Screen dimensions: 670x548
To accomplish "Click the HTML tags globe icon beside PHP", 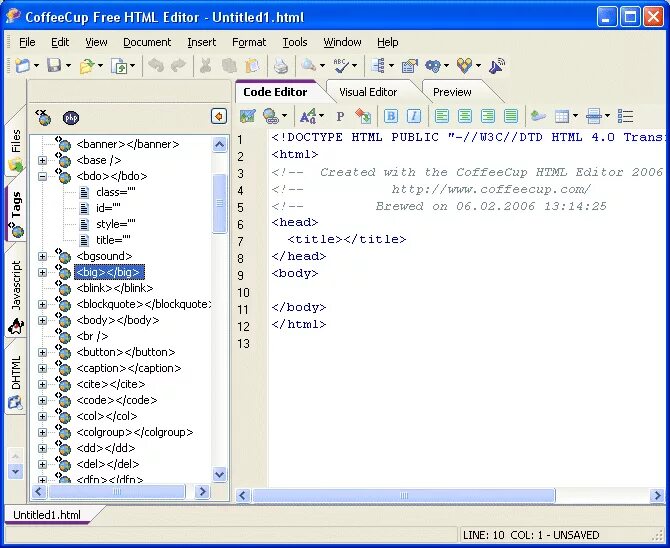I will [x=43, y=117].
